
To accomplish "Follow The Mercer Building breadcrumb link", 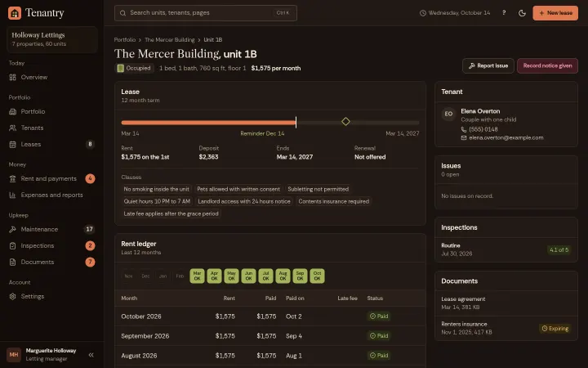I will click(x=170, y=40).
